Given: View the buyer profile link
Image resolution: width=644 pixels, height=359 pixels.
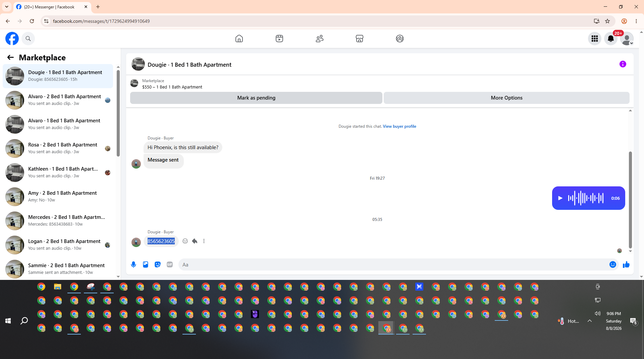Looking at the screenshot, I should [399, 126].
